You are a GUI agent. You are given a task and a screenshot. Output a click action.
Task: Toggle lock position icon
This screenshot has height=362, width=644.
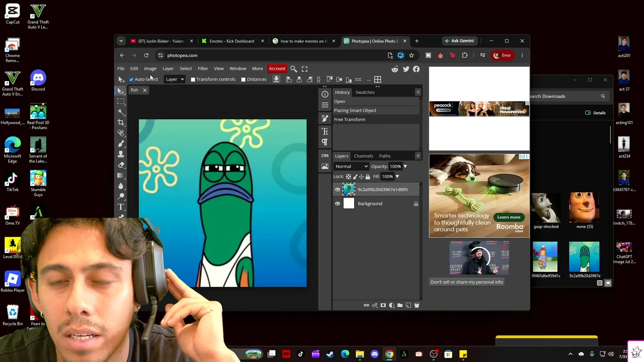[x=361, y=176]
